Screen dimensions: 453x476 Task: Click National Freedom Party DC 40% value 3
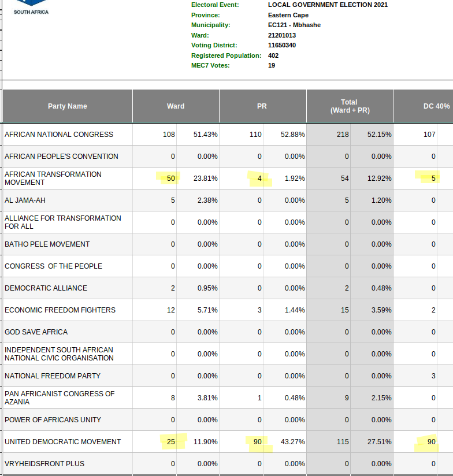(433, 376)
